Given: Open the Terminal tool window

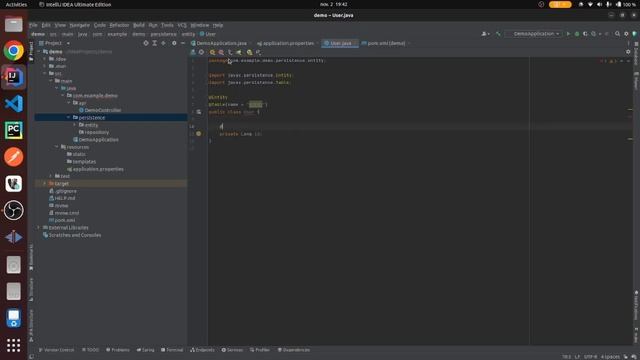Looking at the screenshot, I should coord(172,350).
